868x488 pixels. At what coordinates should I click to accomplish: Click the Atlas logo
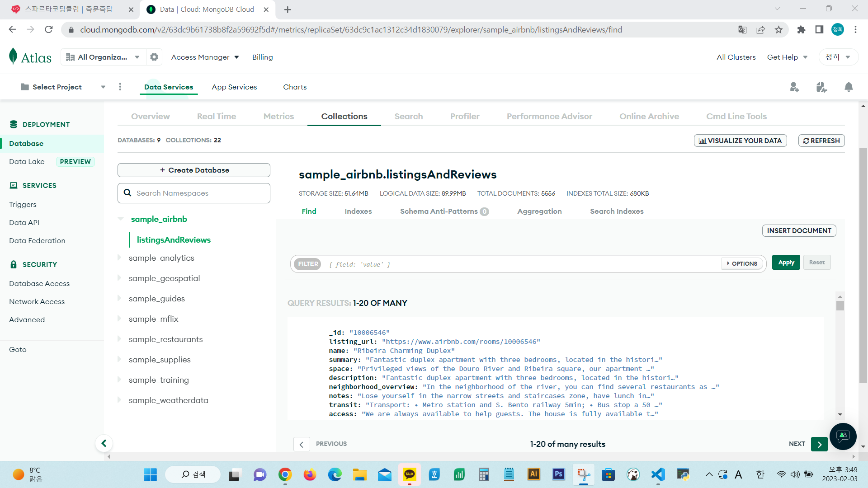pos(30,57)
